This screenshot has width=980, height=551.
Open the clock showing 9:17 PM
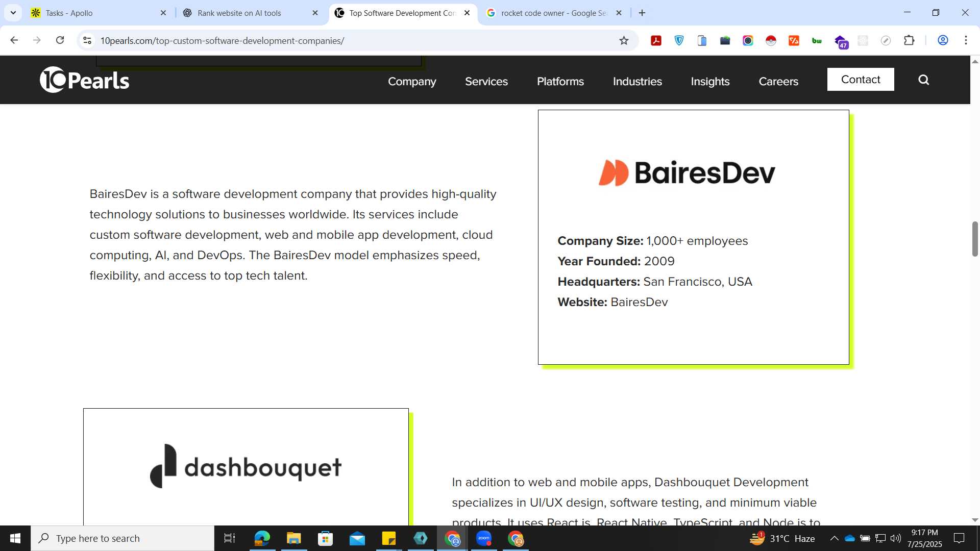[924, 538]
